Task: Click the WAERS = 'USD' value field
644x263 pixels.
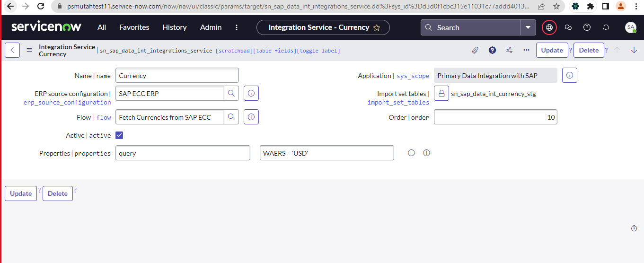Action: click(327, 153)
